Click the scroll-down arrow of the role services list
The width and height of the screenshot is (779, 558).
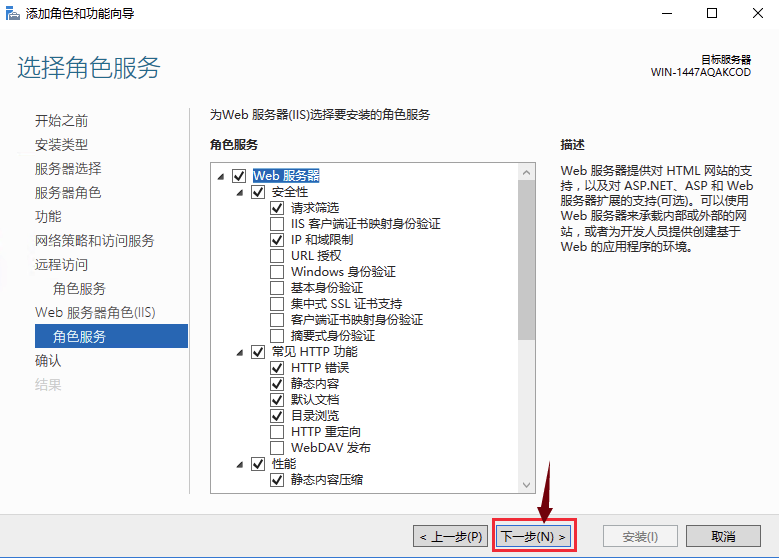[x=526, y=485]
